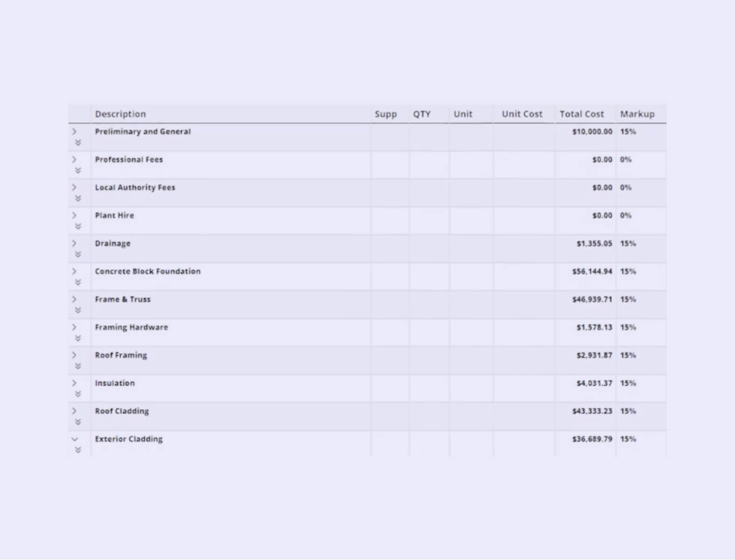Screen dimensions: 735x560
Task: Click double-chevron icon under Roof Cladding
Action: [78, 422]
